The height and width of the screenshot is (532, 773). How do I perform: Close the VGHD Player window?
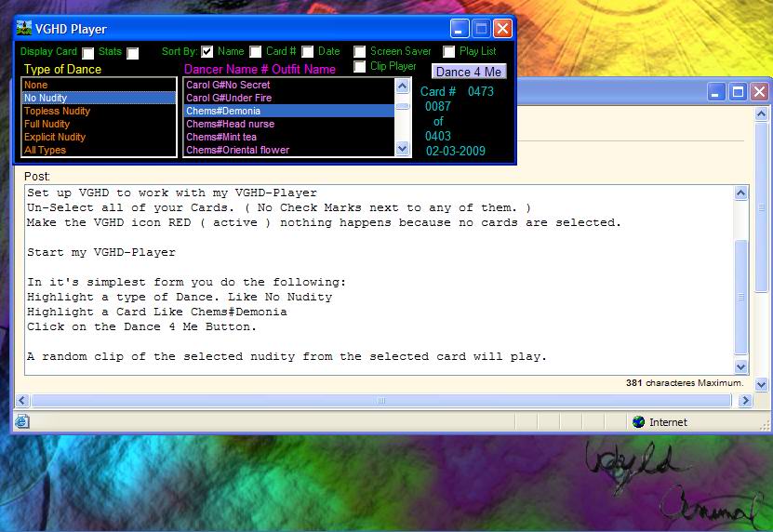click(502, 28)
